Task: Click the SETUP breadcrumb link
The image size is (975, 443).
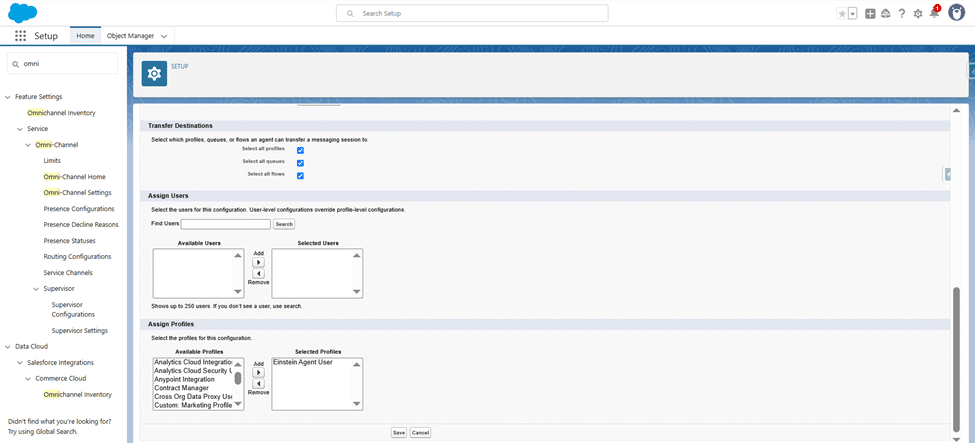Action: coord(180,66)
